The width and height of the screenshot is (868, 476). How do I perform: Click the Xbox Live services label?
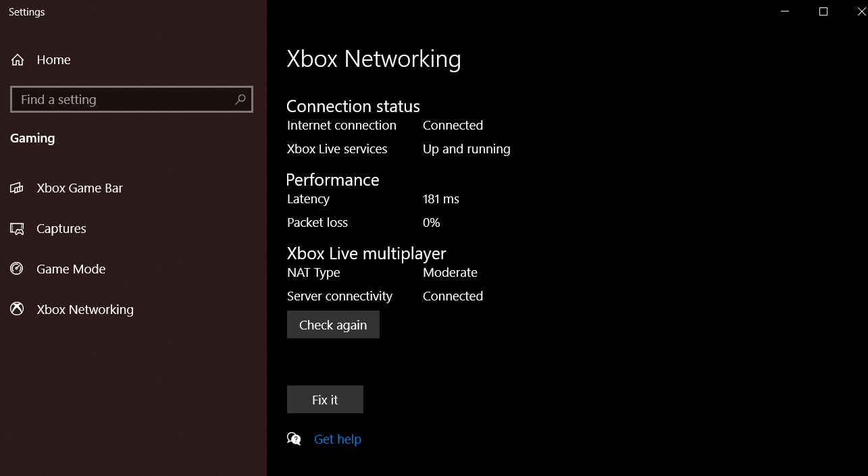click(x=337, y=149)
